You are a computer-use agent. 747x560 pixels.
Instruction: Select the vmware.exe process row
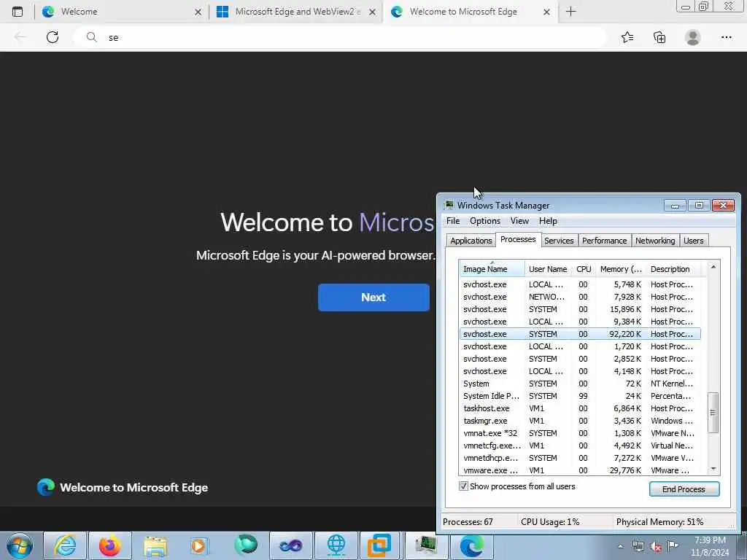tap(580, 470)
